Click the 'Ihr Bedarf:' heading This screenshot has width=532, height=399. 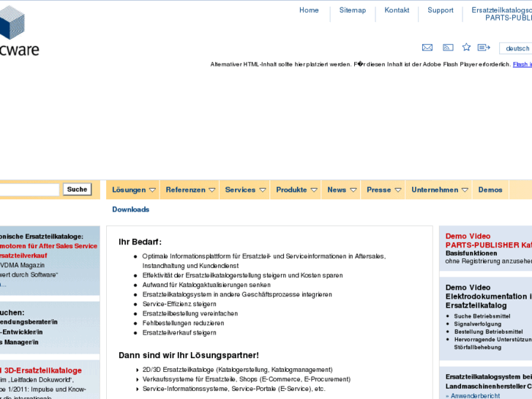point(140,242)
